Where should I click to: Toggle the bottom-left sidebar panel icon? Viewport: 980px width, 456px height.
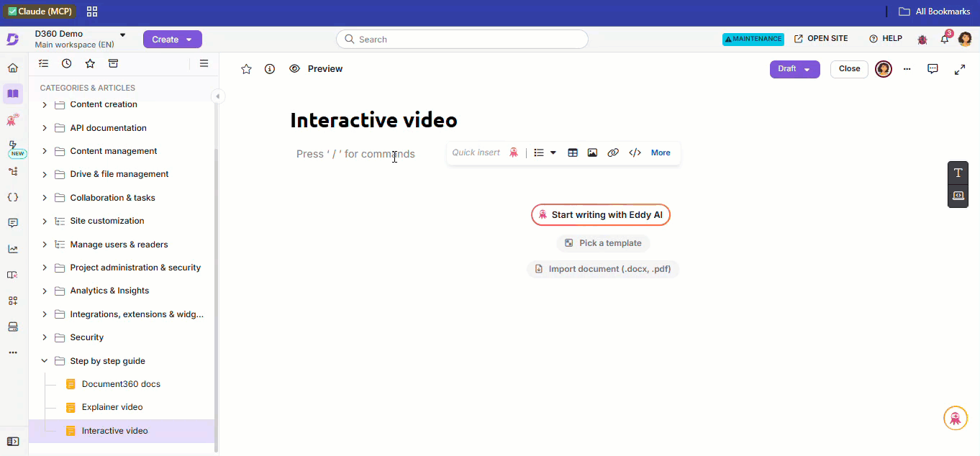(13, 441)
